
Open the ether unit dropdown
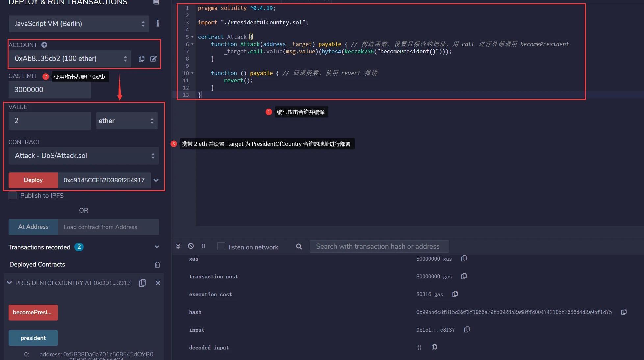point(127,121)
